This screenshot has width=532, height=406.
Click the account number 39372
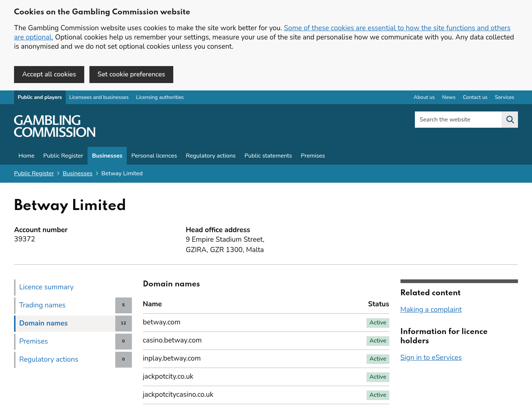click(24, 239)
